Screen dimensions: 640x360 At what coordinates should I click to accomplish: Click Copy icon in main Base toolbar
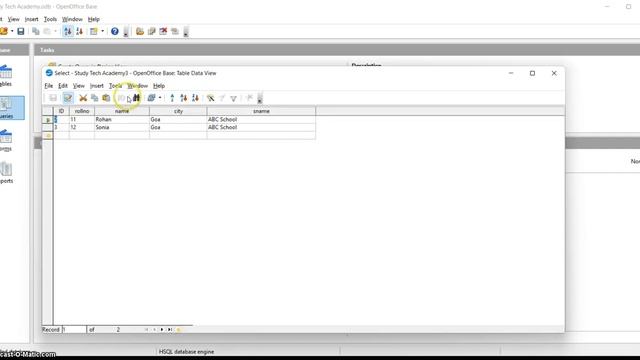(x=36, y=31)
